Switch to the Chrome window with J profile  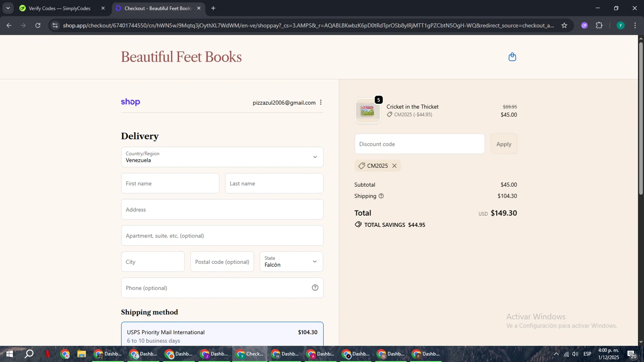click(x=215, y=354)
